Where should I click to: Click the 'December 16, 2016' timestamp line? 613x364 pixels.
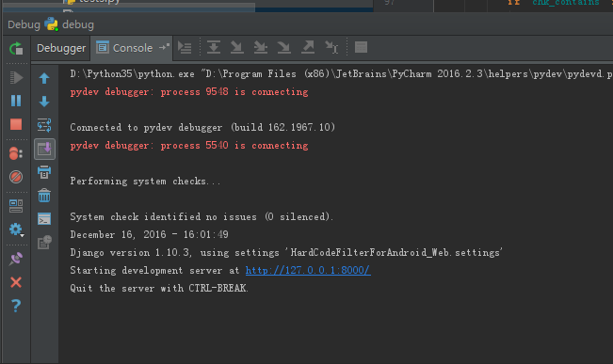point(149,235)
